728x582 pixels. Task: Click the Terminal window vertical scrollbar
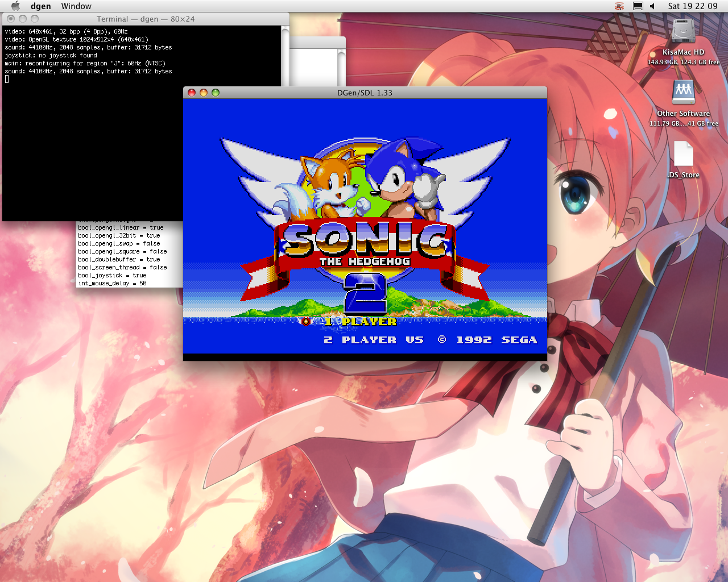coord(286,56)
